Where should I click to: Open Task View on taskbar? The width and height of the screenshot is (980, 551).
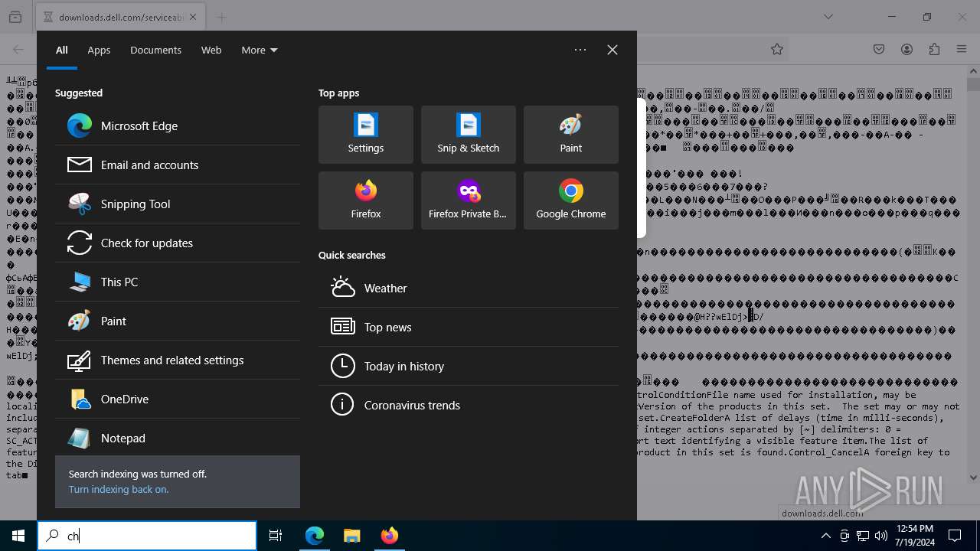coord(276,536)
